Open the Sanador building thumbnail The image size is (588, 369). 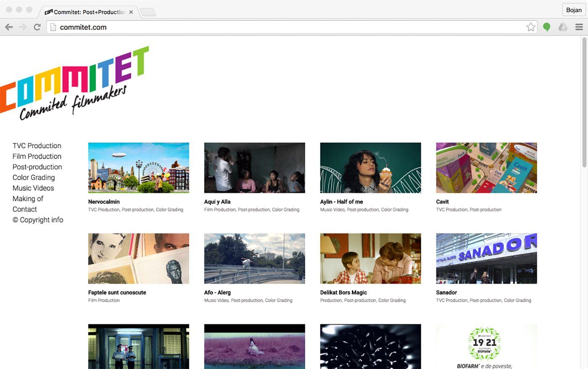pyautogui.click(x=486, y=259)
